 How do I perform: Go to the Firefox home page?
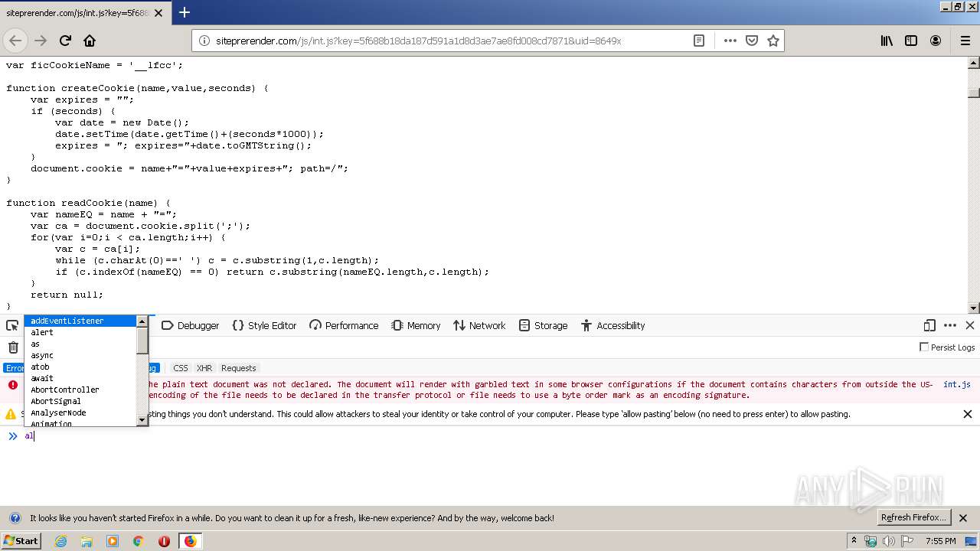click(x=90, y=41)
